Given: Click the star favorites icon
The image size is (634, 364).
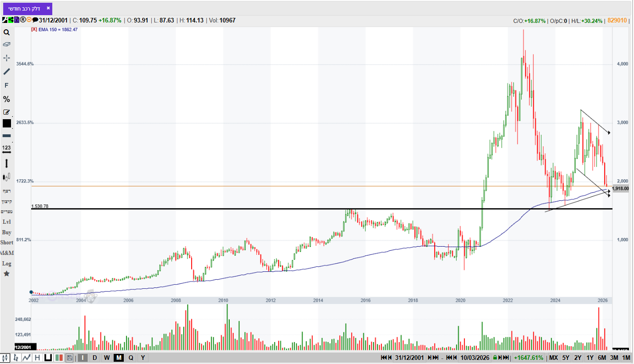Looking at the screenshot, I should (6, 274).
